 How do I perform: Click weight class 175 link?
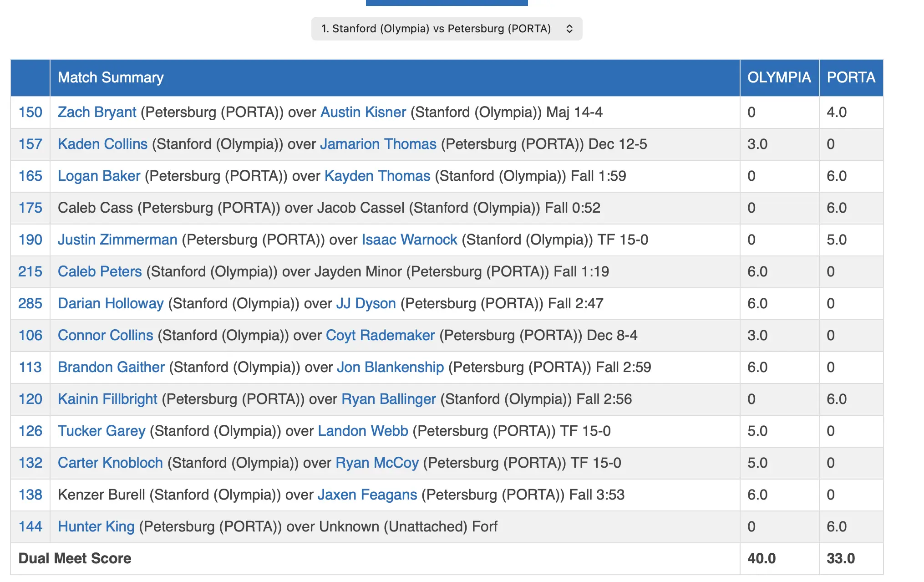tap(30, 208)
